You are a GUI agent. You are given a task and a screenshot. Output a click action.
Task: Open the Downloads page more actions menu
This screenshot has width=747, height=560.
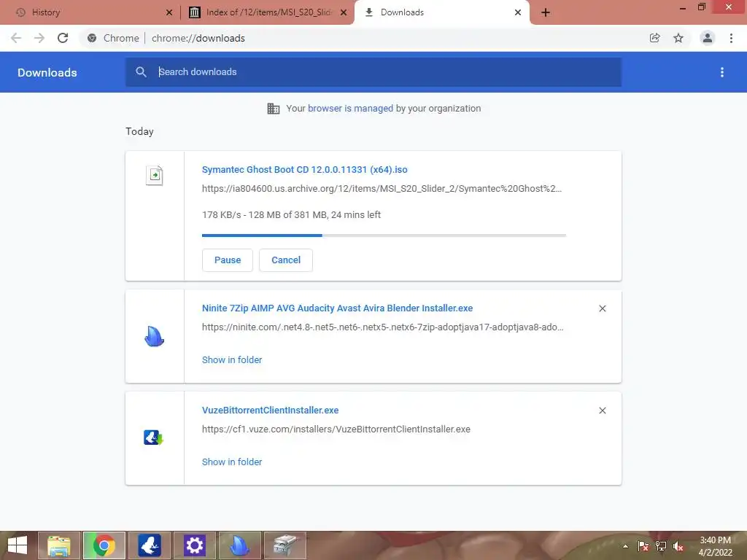click(722, 72)
